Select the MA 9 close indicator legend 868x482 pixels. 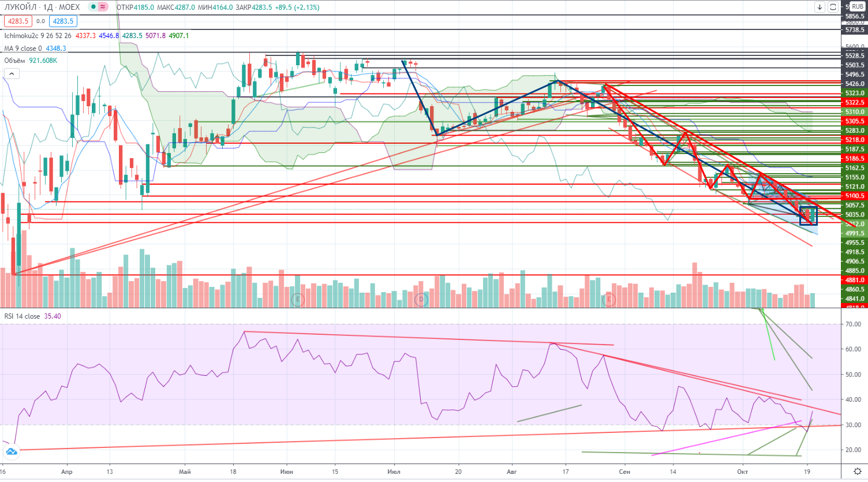23,48
